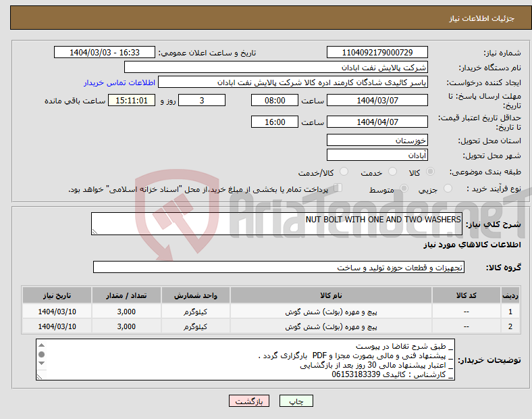Click the announcement date field 1404/03/03 - 16:33
Image resolution: width=532 pixels, height=419 pixels.
105,52
